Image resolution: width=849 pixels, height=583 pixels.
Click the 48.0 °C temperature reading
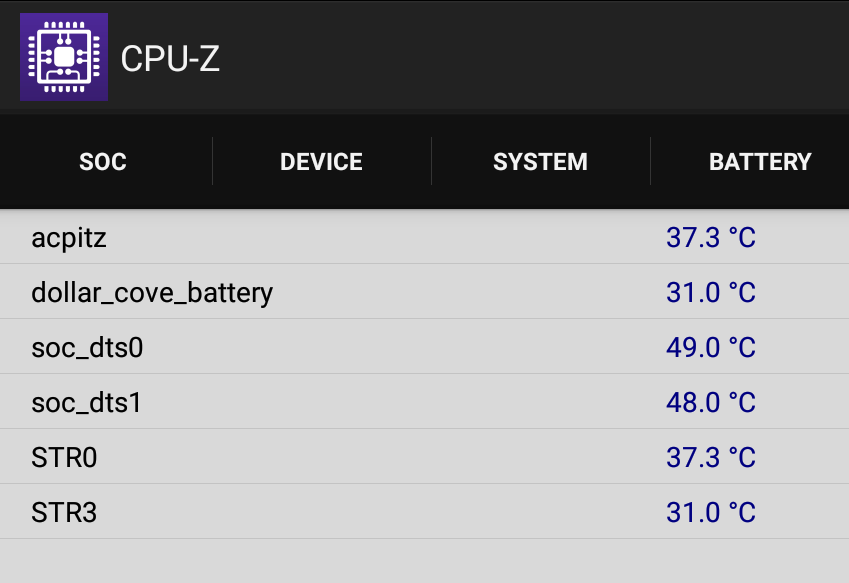tap(710, 402)
